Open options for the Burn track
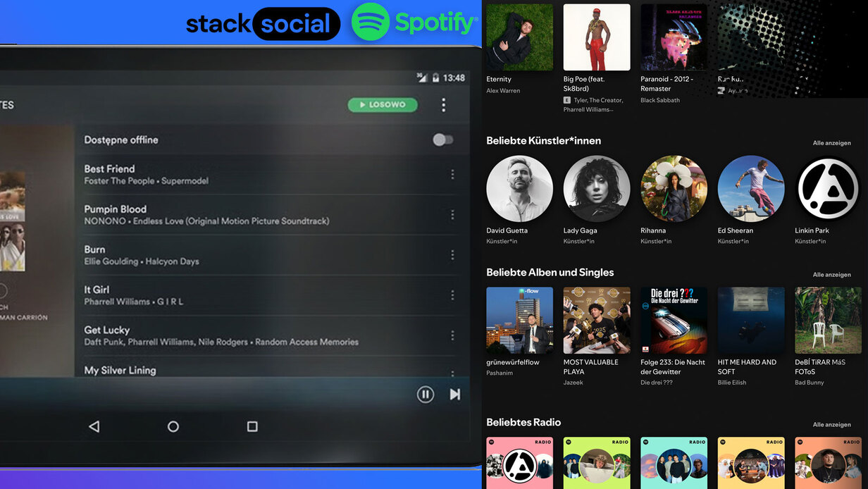Viewport: 868px width, 489px height. point(452,255)
